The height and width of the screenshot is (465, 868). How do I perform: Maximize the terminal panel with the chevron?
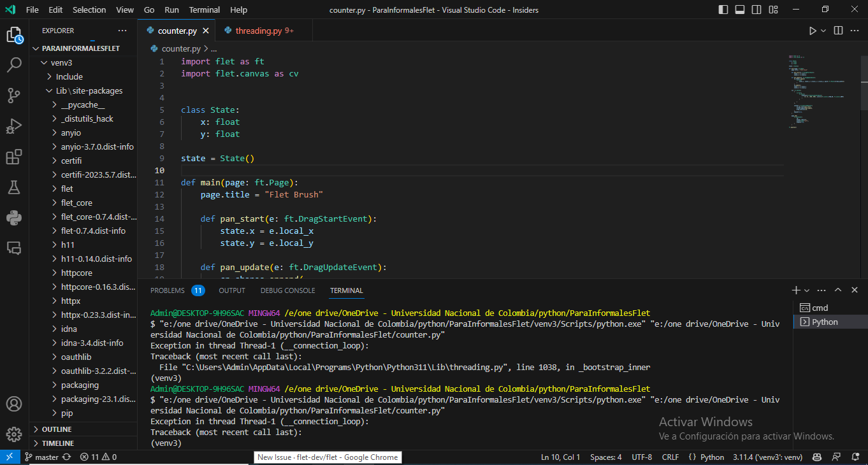838,290
